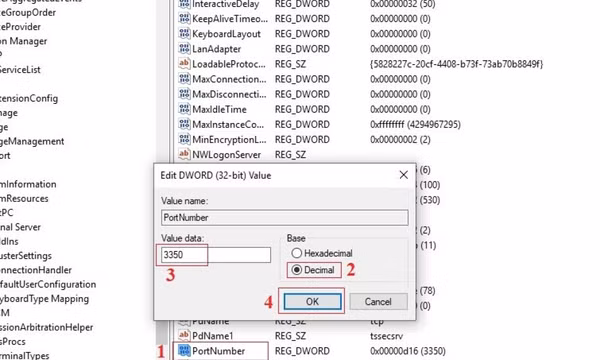Cancel the Edit DWORD dialog
This screenshot has width=600, height=360.
(378, 301)
